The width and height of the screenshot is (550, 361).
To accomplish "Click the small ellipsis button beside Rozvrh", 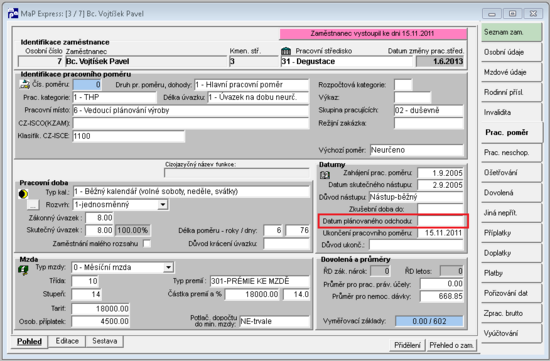I will pos(33,205).
